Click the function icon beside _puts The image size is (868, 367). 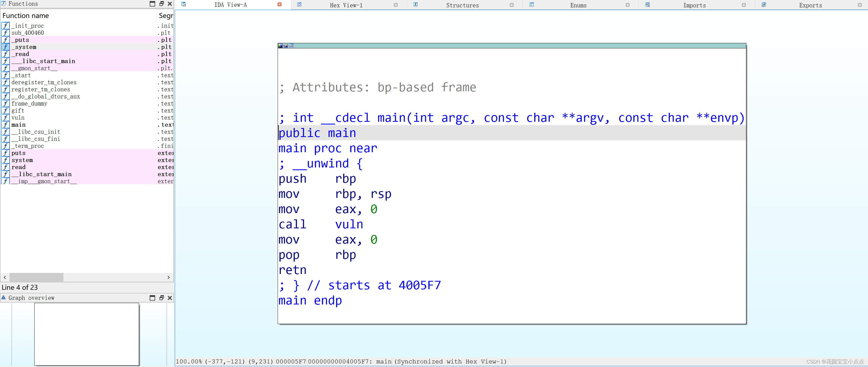tap(5, 40)
